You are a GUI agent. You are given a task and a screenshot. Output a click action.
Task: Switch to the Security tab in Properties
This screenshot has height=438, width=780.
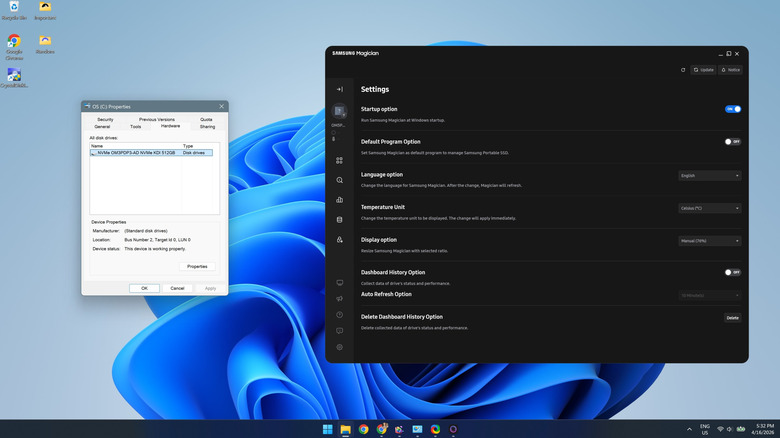tap(105, 119)
